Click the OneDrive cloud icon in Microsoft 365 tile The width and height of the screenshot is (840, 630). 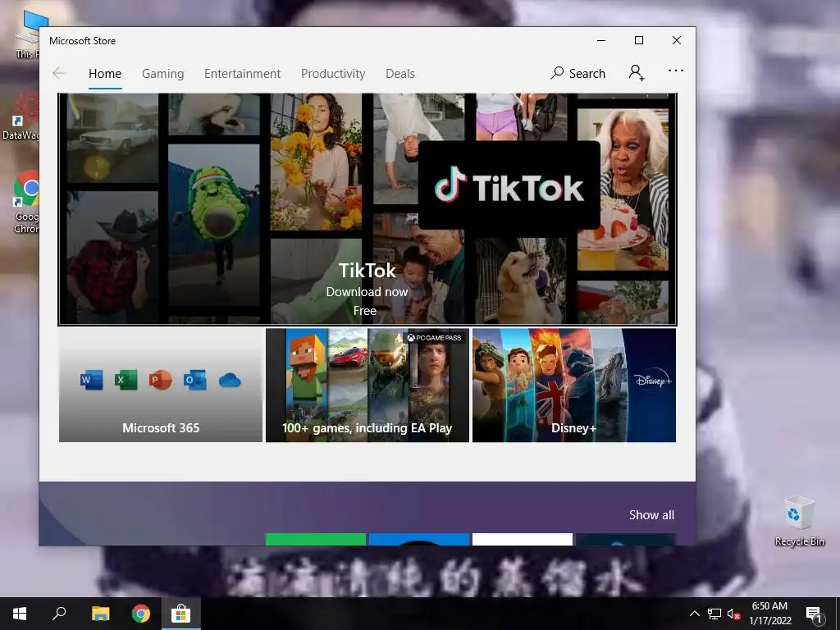point(230,381)
